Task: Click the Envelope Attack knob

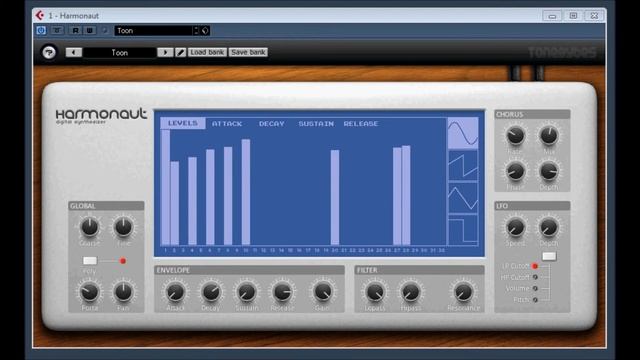Action: click(x=175, y=292)
